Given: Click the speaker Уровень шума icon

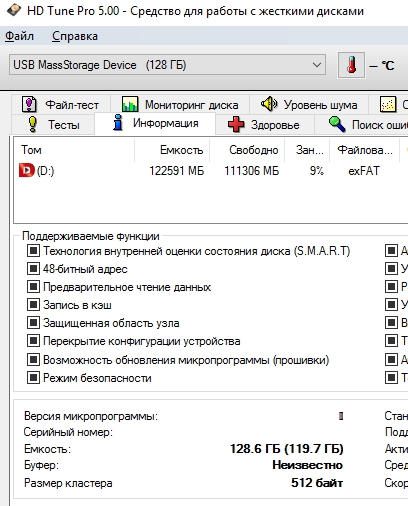Looking at the screenshot, I should 269,104.
